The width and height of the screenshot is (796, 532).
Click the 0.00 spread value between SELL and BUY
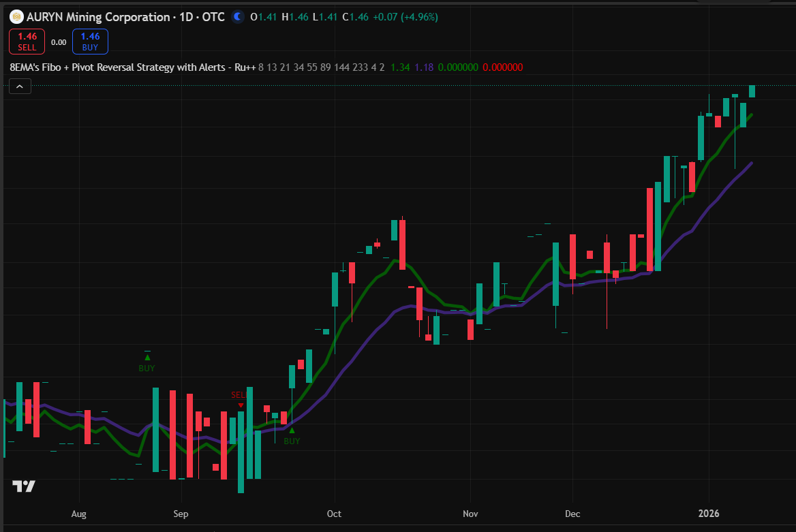59,42
